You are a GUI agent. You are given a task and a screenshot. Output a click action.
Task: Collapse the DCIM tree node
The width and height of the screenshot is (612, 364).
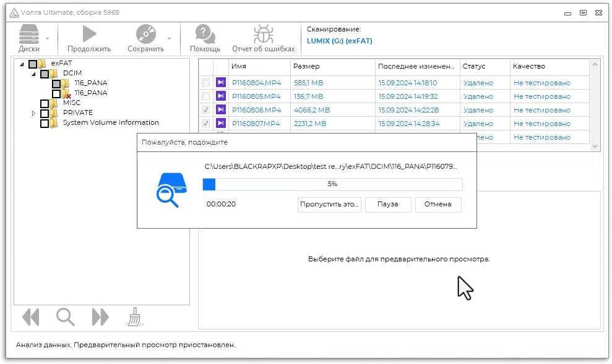click(x=33, y=74)
